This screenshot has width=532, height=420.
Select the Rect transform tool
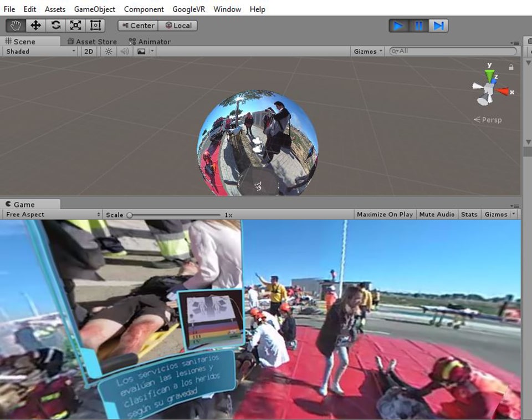pos(94,25)
